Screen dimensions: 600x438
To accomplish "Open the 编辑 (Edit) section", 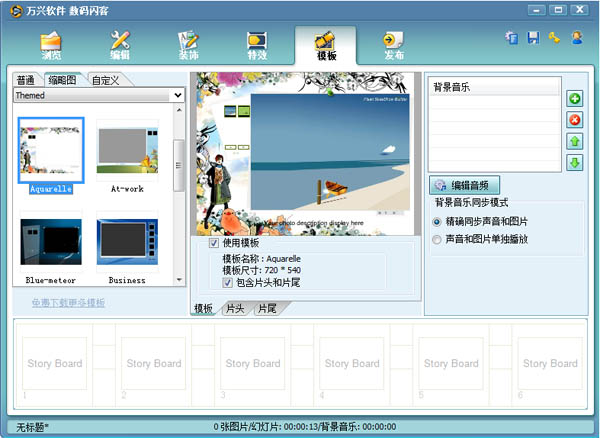I will [x=120, y=45].
